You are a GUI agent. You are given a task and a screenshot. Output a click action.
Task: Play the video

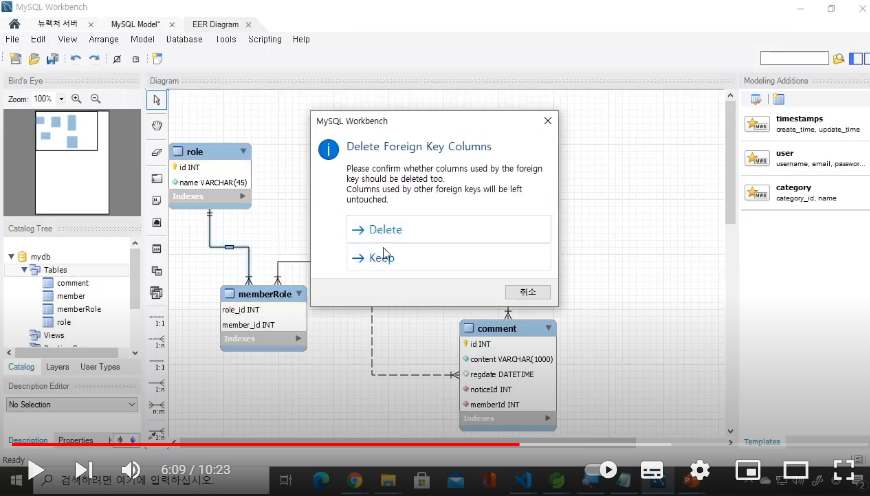(x=36, y=470)
